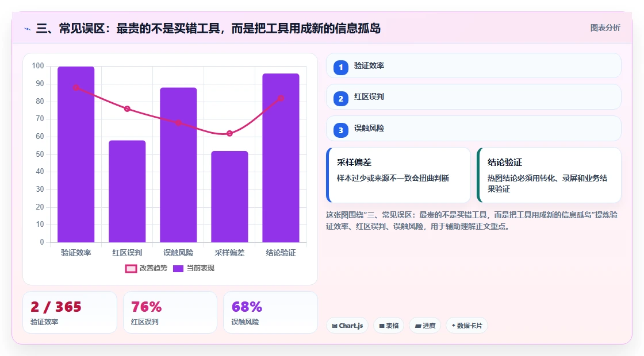The image size is (644, 356).
Task: Click the Chart.js tag
Action: 347,326
